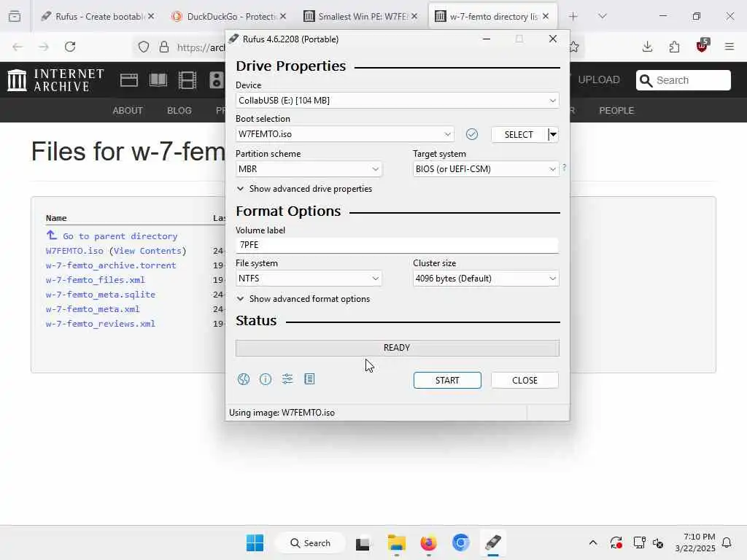The image size is (747, 560).
Task: List all browser tabs dropdown arrow
Action: (602, 16)
